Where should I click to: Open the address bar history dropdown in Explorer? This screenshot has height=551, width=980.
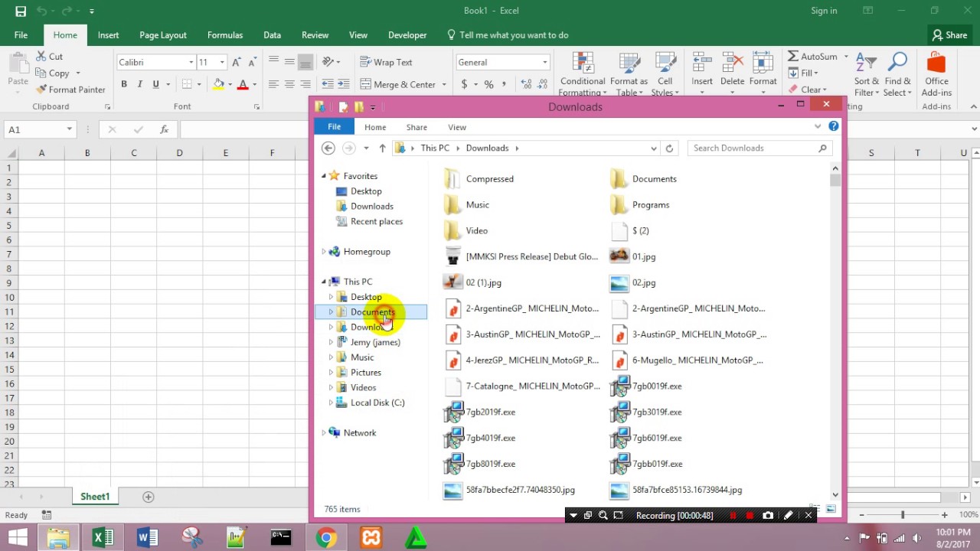pyautogui.click(x=653, y=148)
